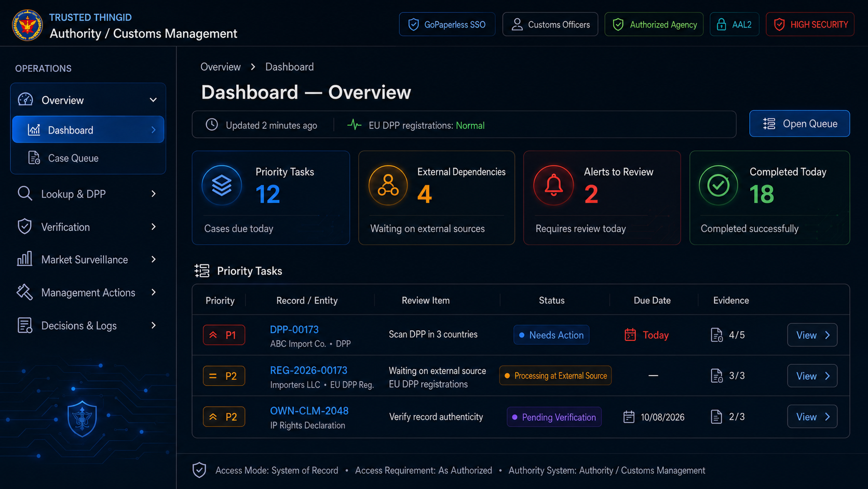
Task: Click the Dashboard breadcrumb item
Action: [x=289, y=67]
